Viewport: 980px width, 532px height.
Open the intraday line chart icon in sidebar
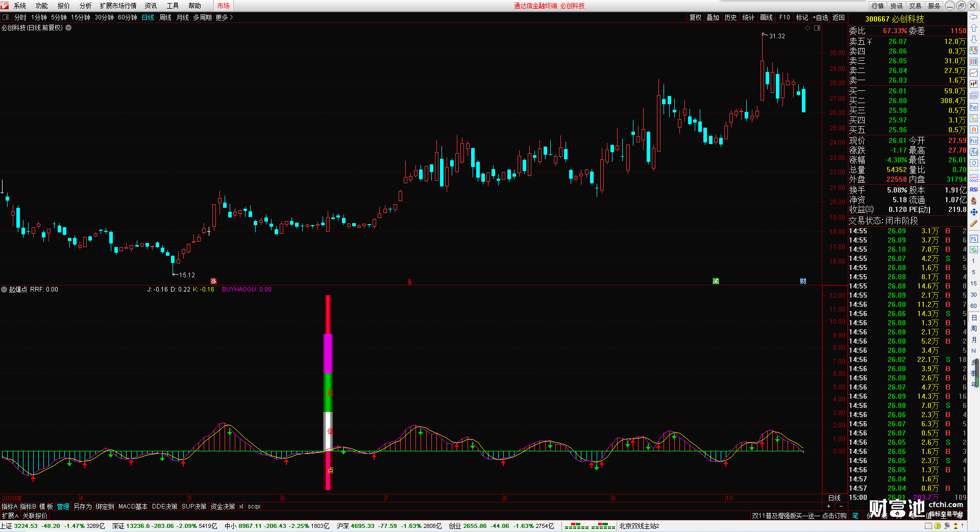[x=974, y=72]
